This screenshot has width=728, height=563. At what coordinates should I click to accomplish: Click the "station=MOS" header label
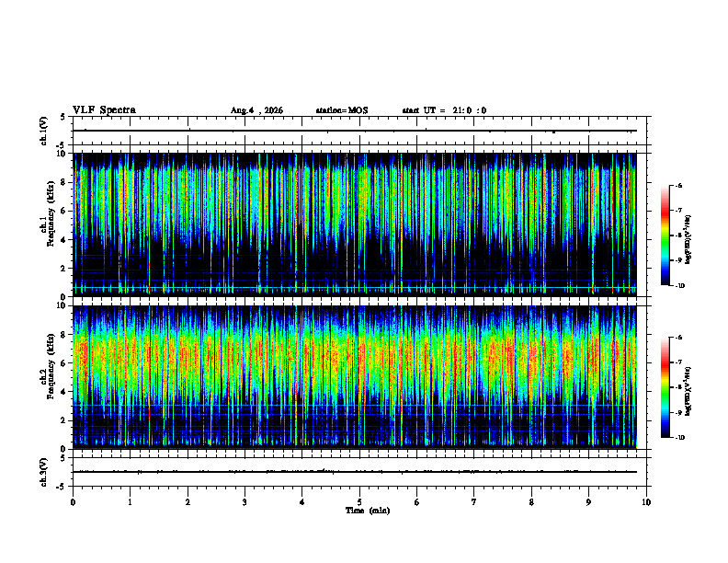(342, 110)
